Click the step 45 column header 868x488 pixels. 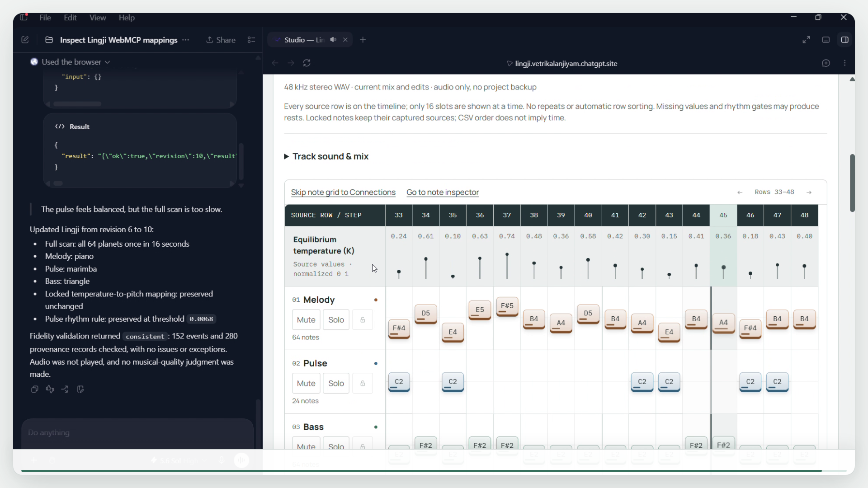pos(723,215)
